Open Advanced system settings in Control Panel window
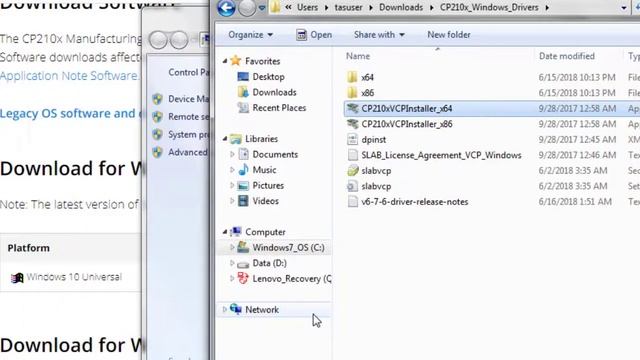This screenshot has width=640, height=360. click(188, 152)
